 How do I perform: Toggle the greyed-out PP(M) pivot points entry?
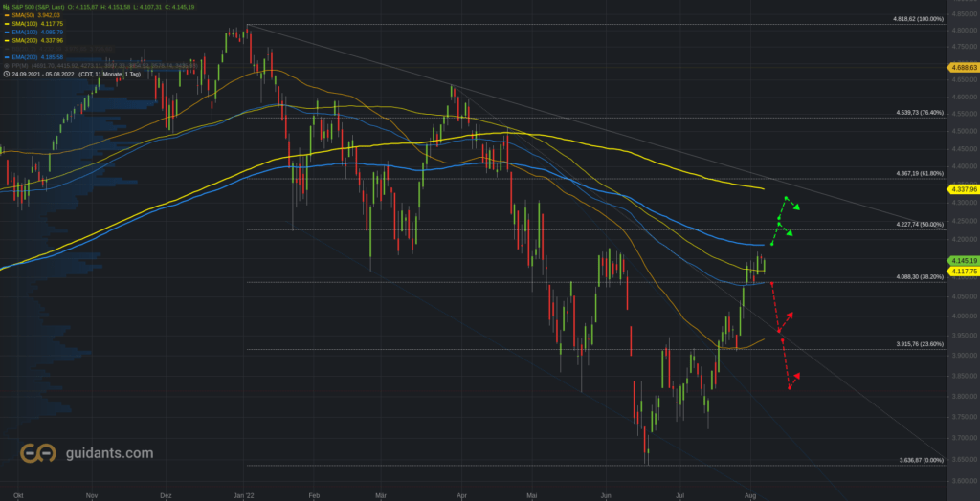tap(100, 65)
